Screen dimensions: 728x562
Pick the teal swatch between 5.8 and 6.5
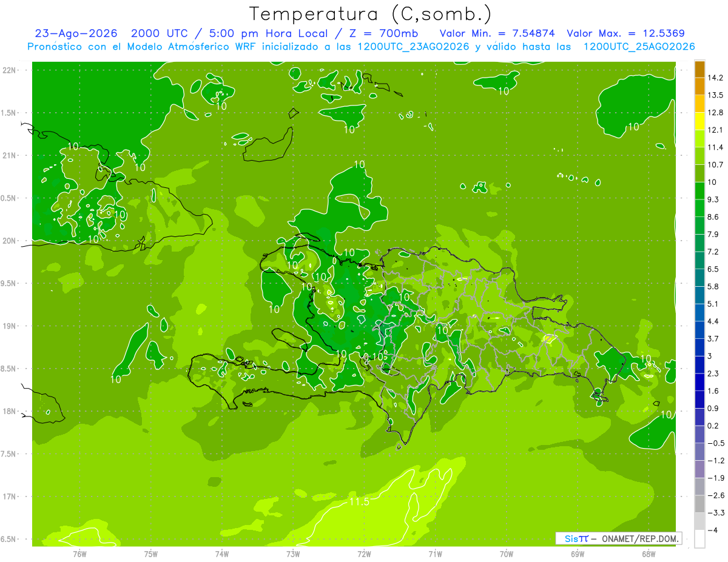(700, 278)
